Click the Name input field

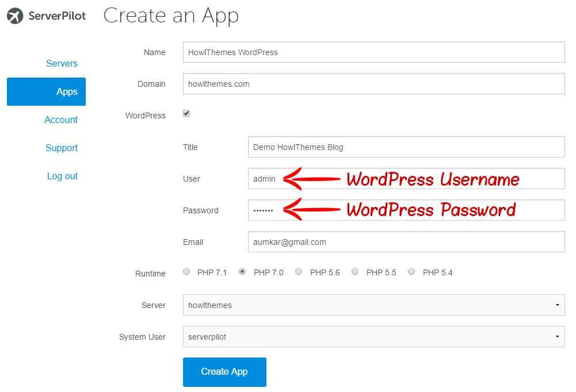[x=373, y=52]
